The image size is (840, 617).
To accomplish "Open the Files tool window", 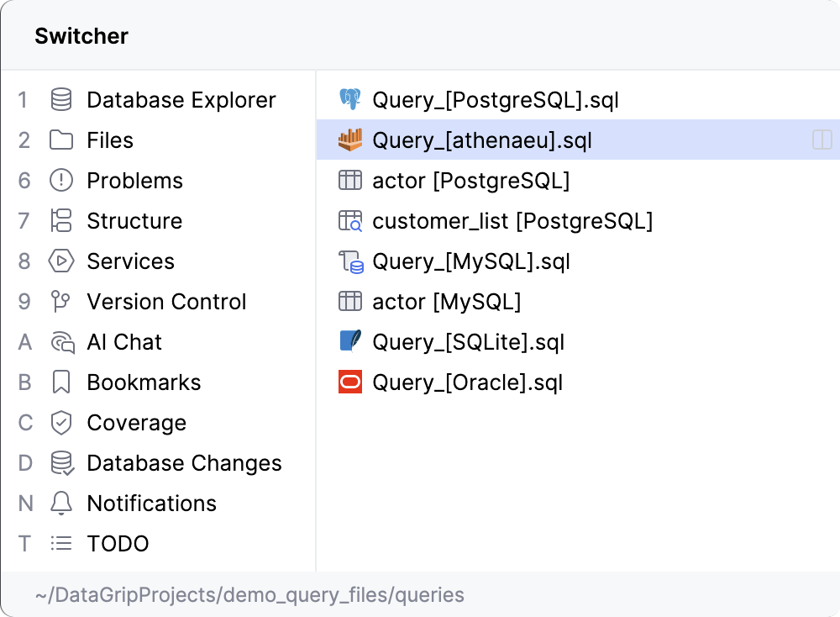I will 109,140.
